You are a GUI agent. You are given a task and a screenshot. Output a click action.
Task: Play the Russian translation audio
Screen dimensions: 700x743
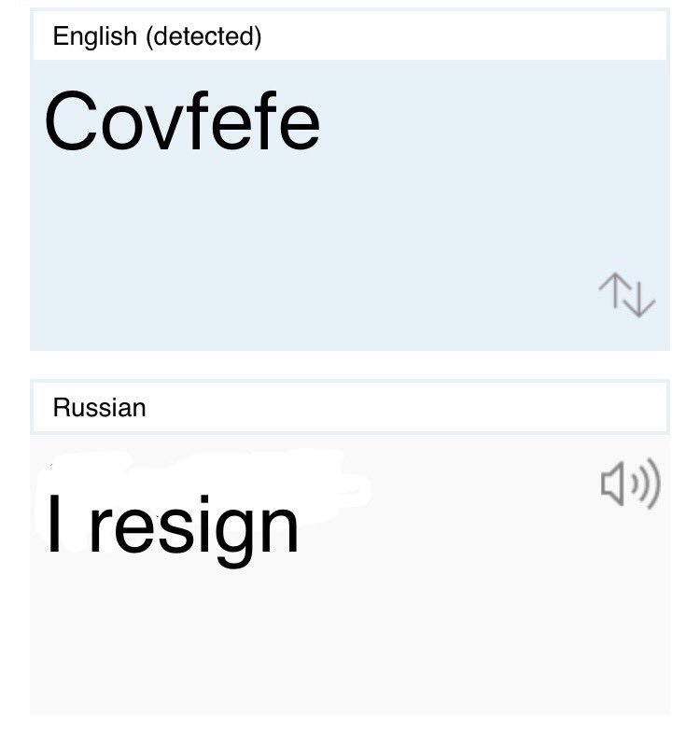click(x=630, y=484)
